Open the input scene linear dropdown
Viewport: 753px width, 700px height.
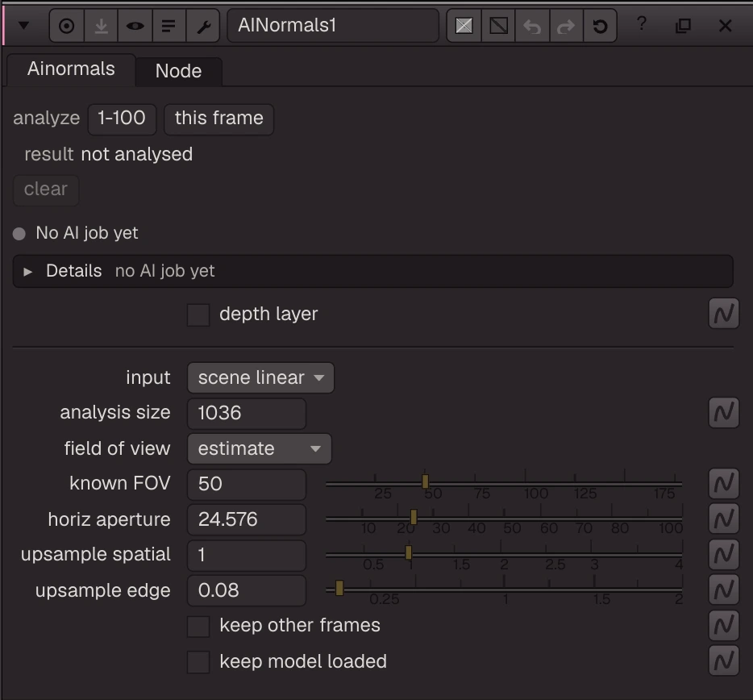pyautogui.click(x=260, y=377)
